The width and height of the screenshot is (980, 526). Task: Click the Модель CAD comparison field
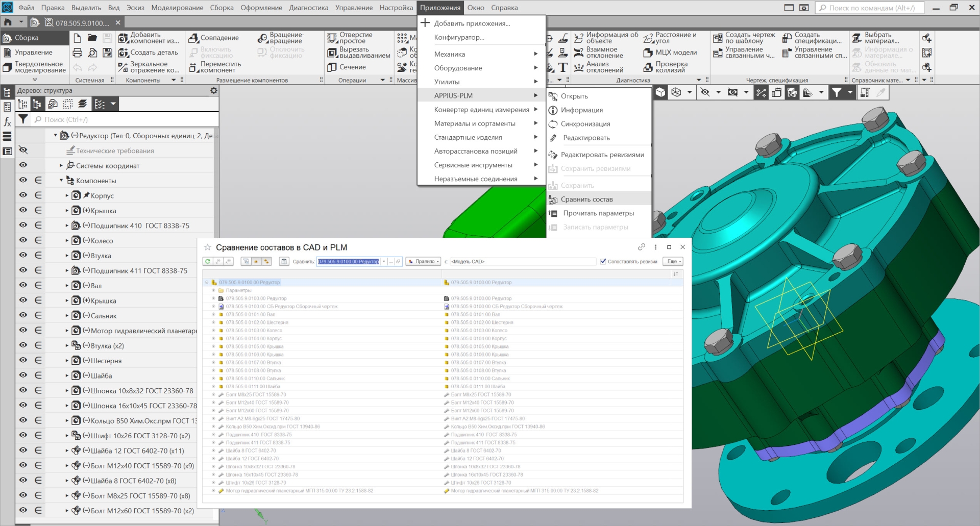click(x=523, y=261)
